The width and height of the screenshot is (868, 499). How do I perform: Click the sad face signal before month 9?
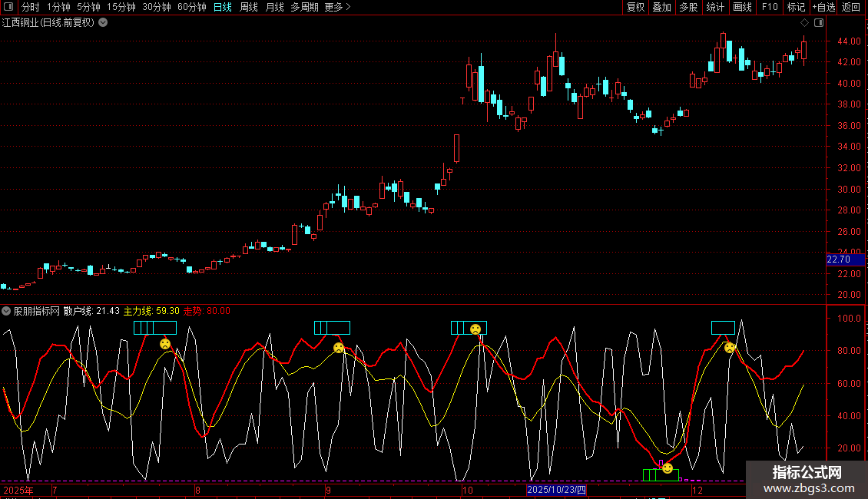(x=339, y=348)
